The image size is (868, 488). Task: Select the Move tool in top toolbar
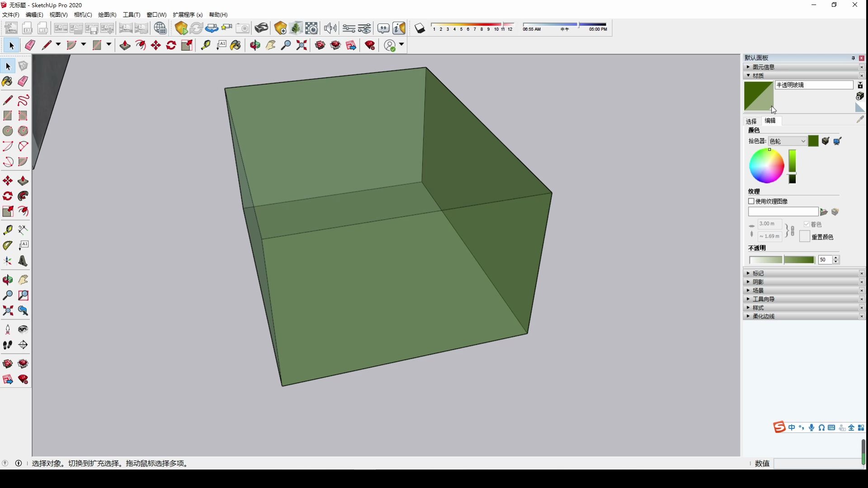(x=156, y=45)
